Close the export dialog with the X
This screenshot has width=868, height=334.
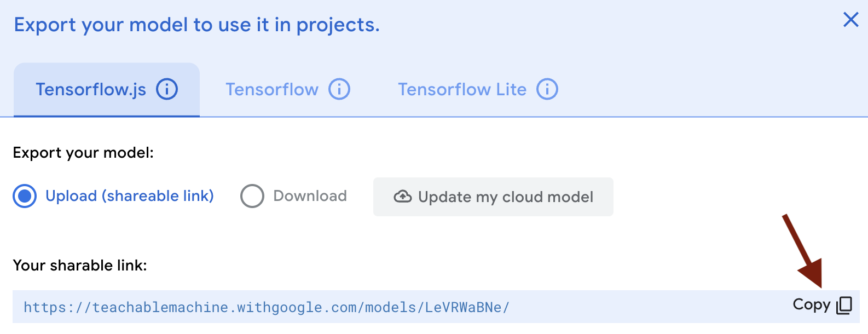(x=850, y=20)
